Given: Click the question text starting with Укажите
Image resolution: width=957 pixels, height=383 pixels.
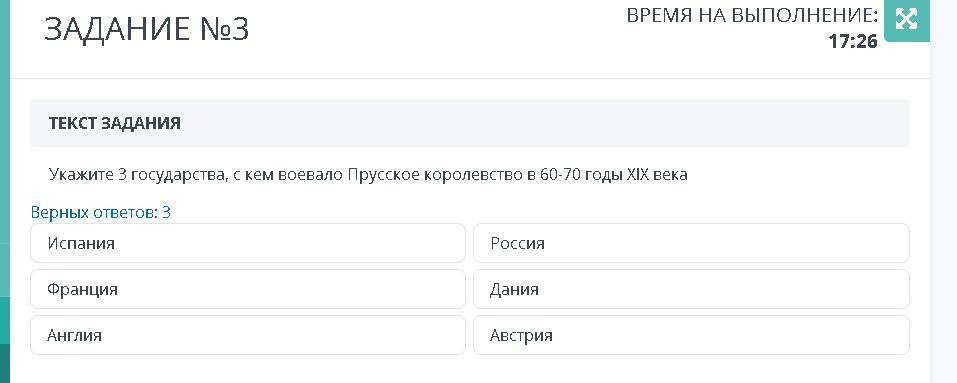Looking at the screenshot, I should pyautogui.click(x=368, y=175).
